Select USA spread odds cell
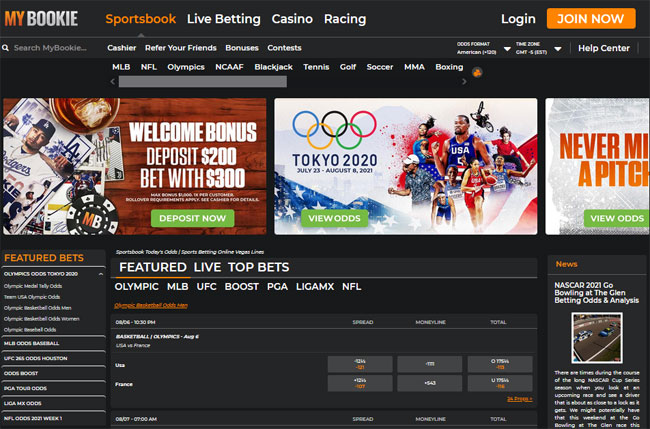Image resolution: width=650 pixels, height=429 pixels. click(x=360, y=364)
